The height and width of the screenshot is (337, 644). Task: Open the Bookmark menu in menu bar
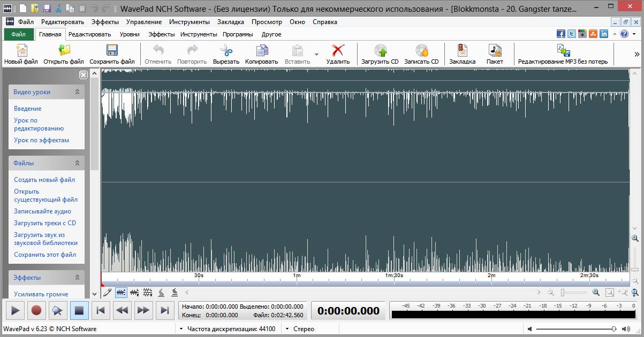[x=230, y=22]
